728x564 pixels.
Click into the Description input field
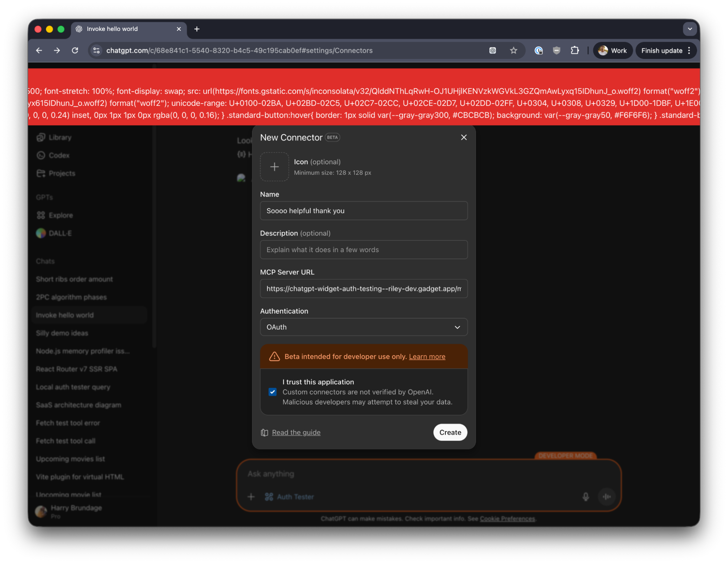click(363, 250)
